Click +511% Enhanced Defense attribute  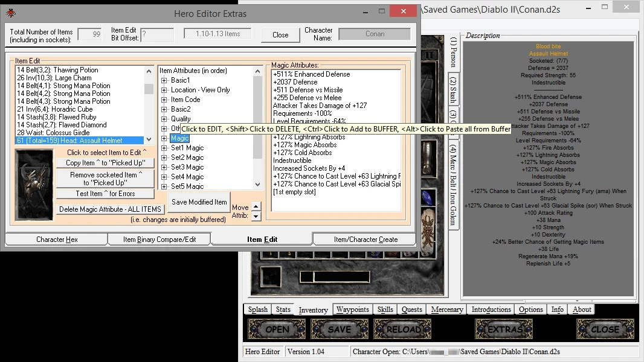(312, 74)
